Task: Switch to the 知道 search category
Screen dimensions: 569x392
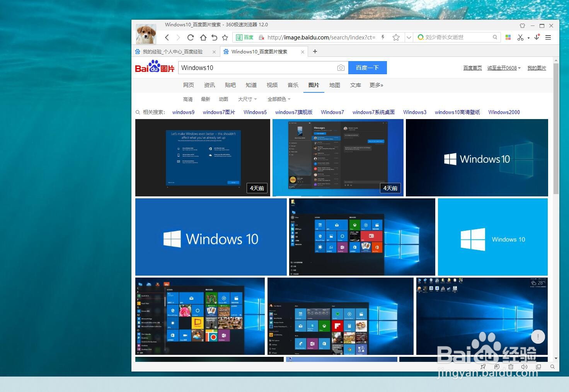Action: [x=251, y=85]
